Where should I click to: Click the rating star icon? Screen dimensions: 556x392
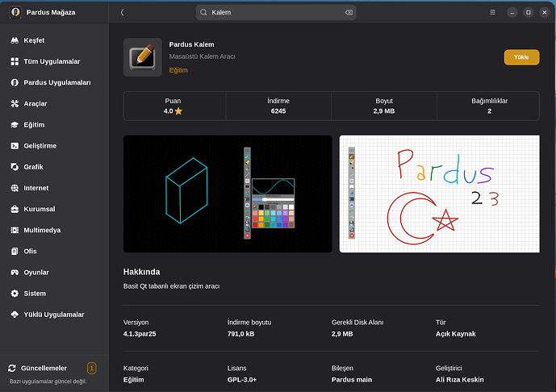point(178,111)
